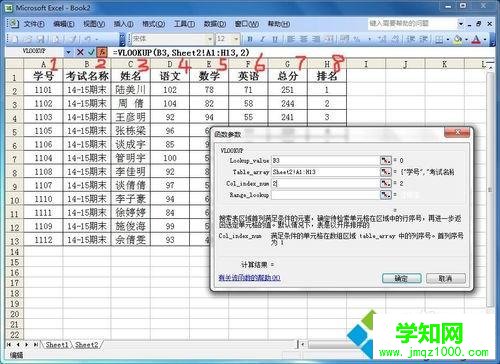Click the Table_array input field
This screenshot has height=364, width=500.
click(x=325, y=172)
